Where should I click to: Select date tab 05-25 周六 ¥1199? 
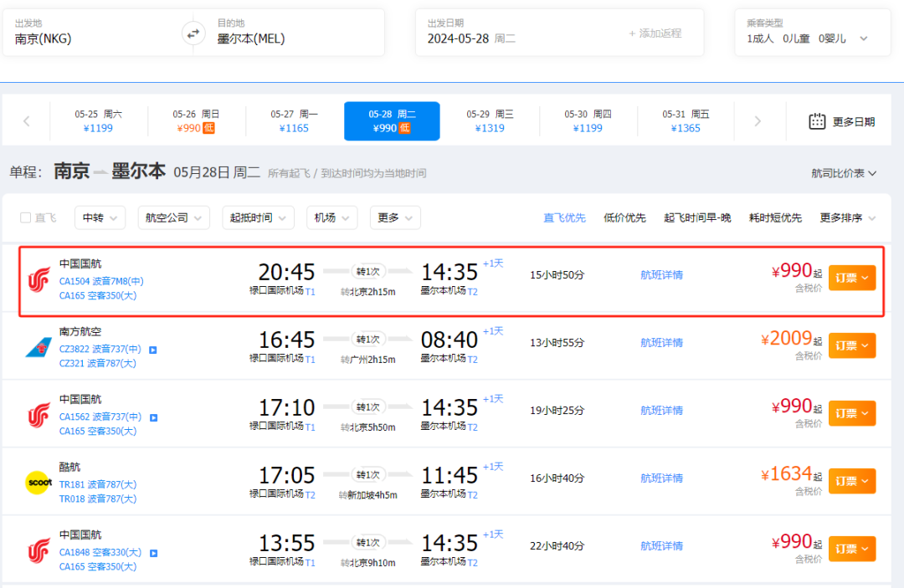pyautogui.click(x=98, y=121)
